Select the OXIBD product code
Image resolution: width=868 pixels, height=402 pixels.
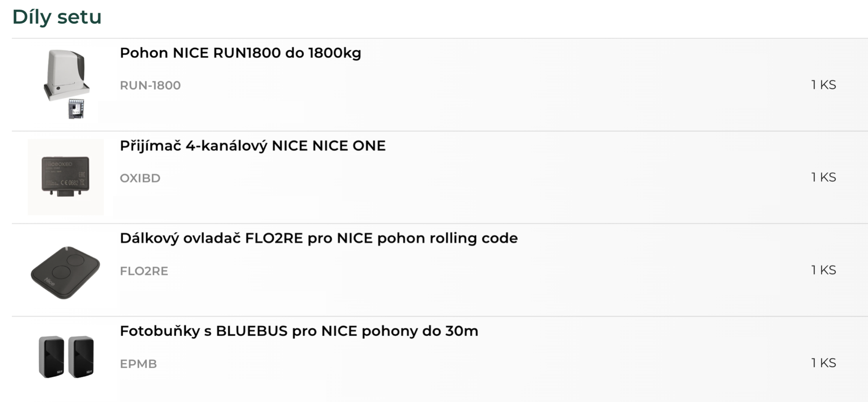coord(140,178)
